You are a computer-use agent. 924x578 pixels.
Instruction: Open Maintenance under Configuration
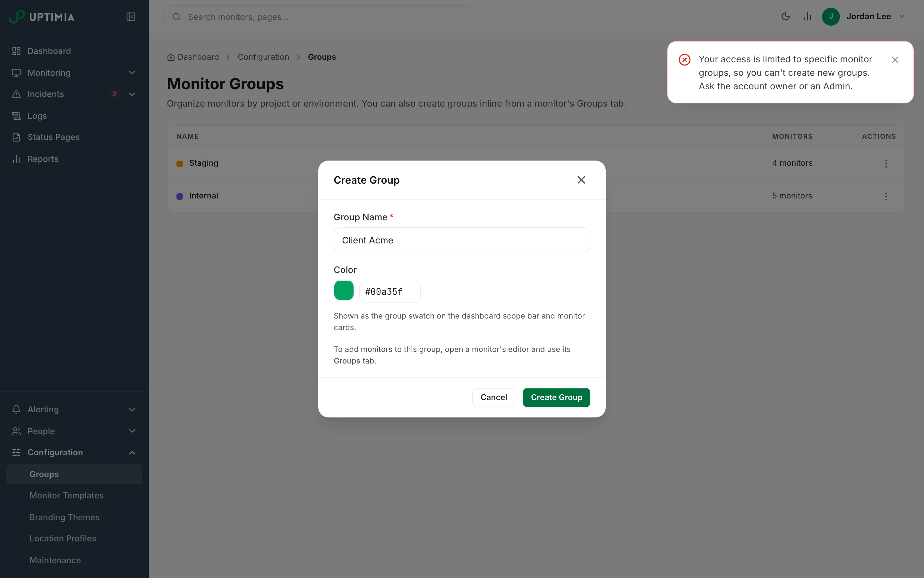74,560
